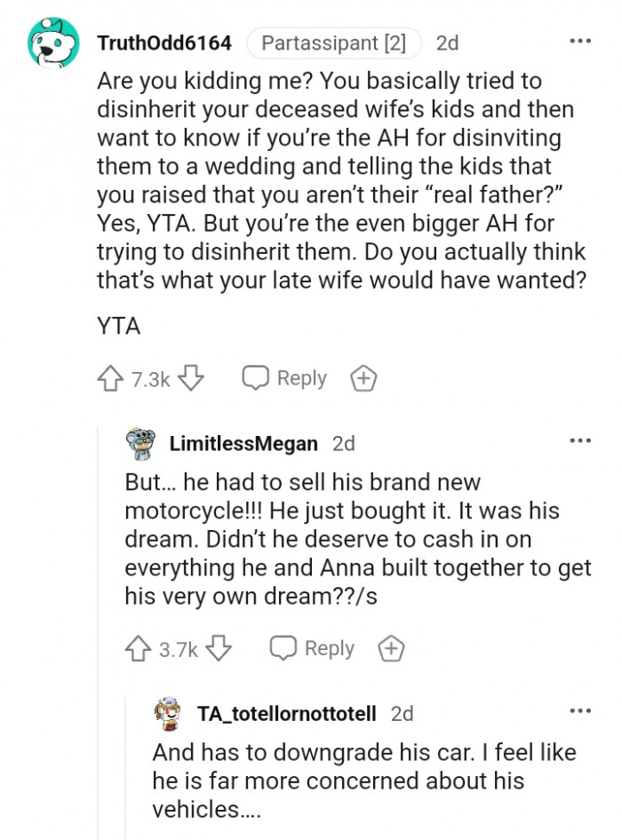Open more options for TA_totellornottotell's comment
Image resolution: width=622 pixels, height=840 pixels.
click(x=579, y=712)
